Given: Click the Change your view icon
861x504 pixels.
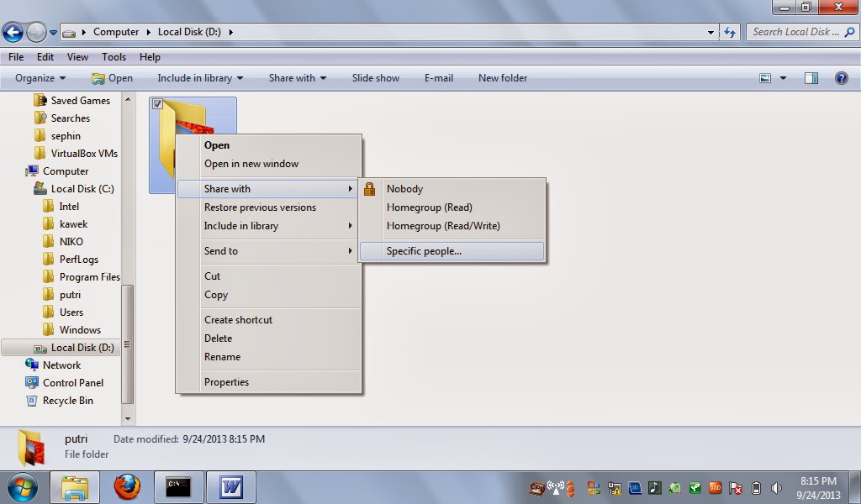Looking at the screenshot, I should point(765,78).
